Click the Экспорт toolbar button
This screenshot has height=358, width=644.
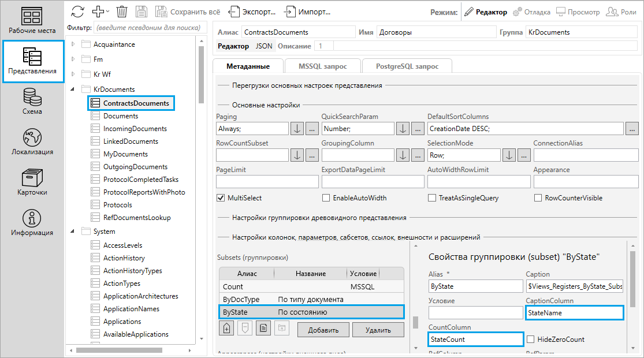[x=252, y=12]
